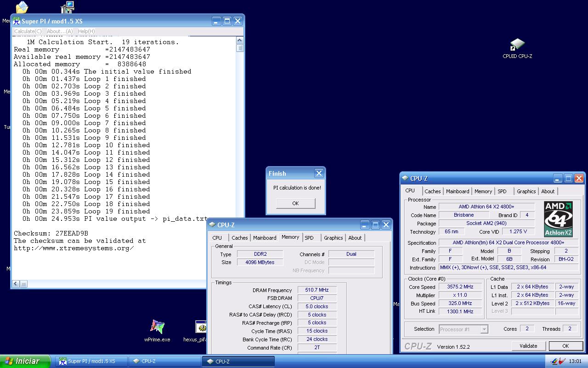Click the CAS# Latency 5.0 clocks value

tap(317, 306)
